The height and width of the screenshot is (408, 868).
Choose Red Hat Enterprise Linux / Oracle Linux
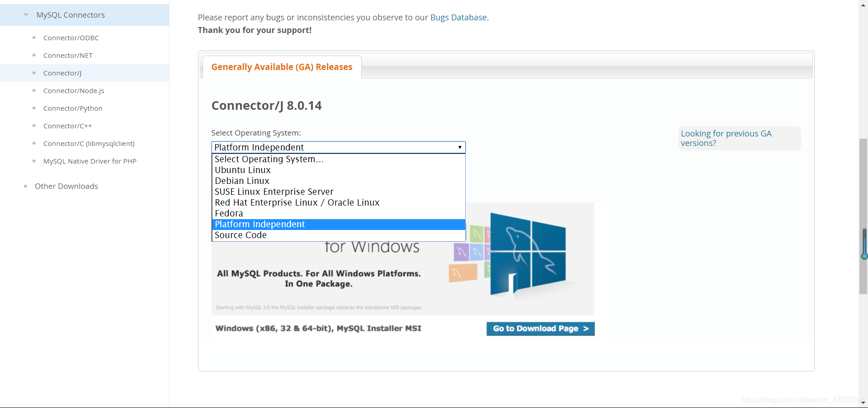point(339,202)
